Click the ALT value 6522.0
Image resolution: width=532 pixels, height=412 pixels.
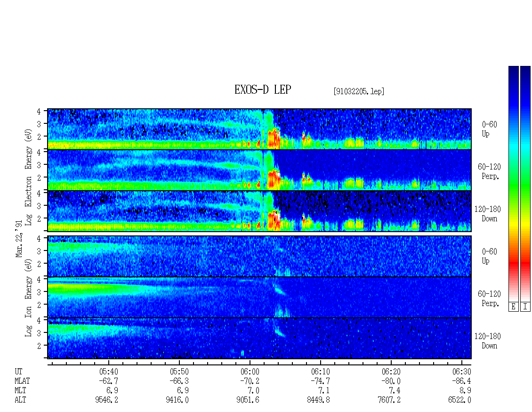(x=459, y=400)
